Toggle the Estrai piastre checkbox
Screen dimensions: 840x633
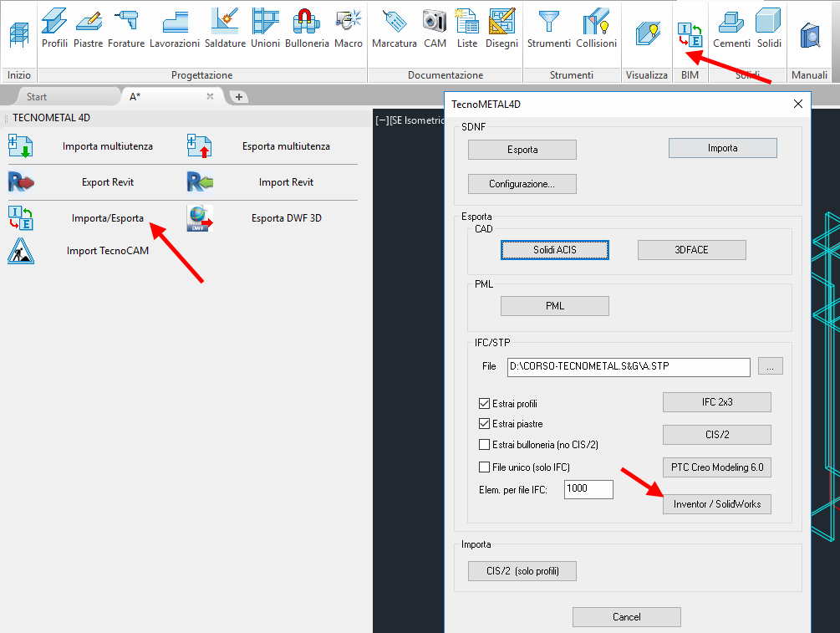point(484,424)
